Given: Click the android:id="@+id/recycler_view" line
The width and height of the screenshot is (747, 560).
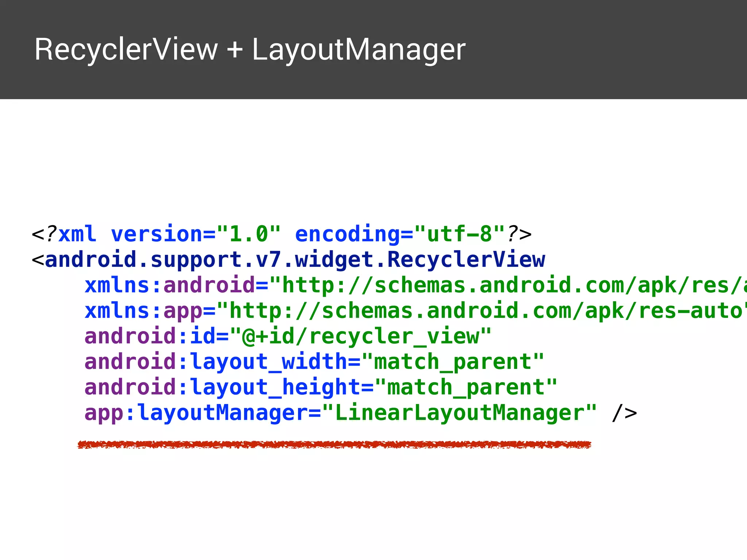Looking at the screenshot, I should pos(288,336).
